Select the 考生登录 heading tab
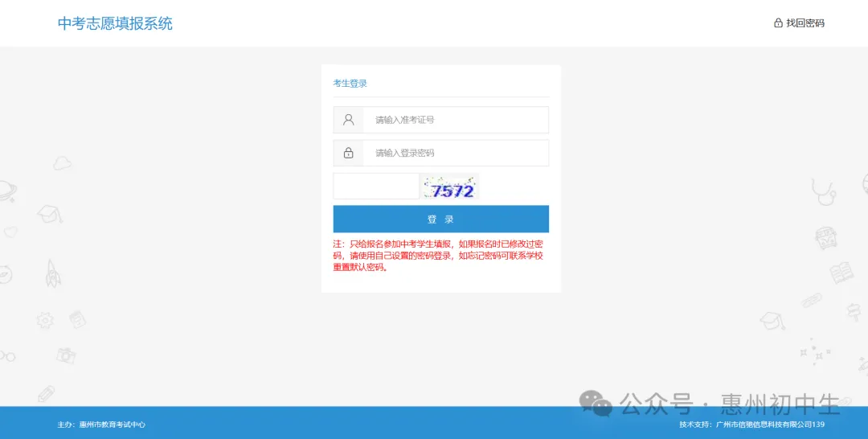Screen dimensions: 868x439 350,84
